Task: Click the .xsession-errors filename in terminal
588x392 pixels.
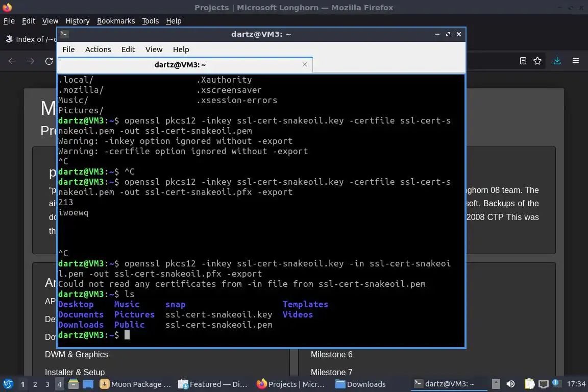Action: (237, 100)
